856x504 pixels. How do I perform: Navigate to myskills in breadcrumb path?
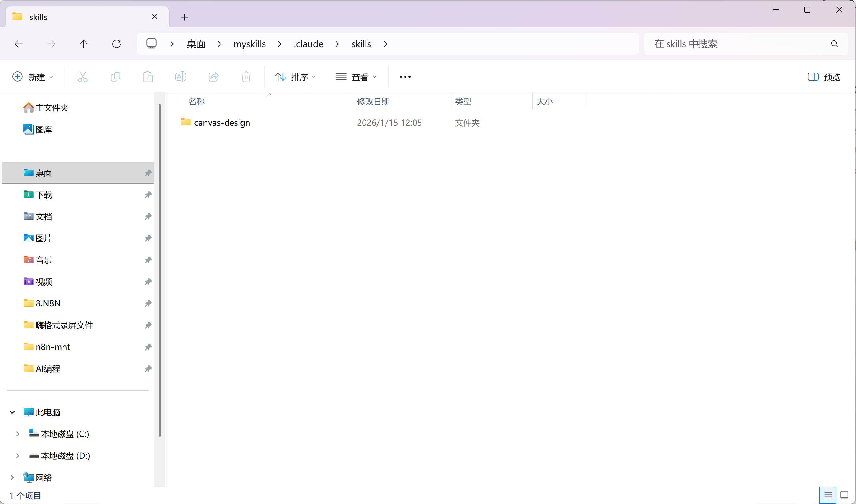(249, 44)
